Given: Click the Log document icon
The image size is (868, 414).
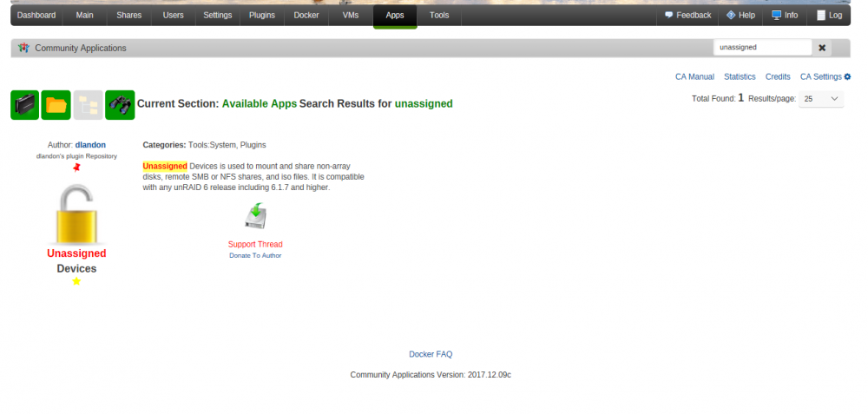Looking at the screenshot, I should coord(821,16).
